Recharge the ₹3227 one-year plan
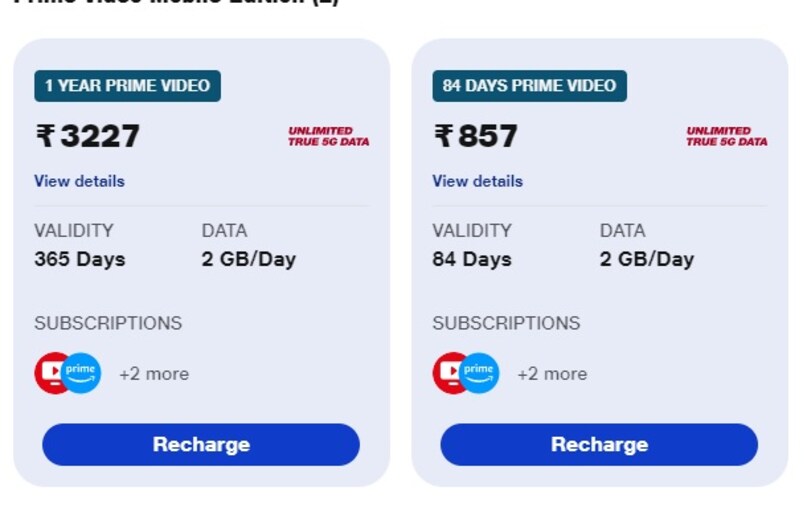 coord(201,444)
